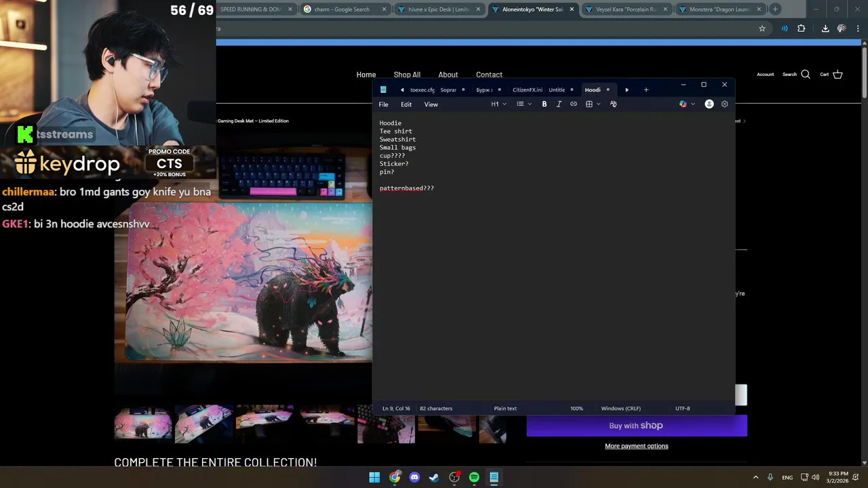Change Windows (CRLF) line ending option
Screen dimensions: 868x488
pyautogui.click(x=620, y=409)
